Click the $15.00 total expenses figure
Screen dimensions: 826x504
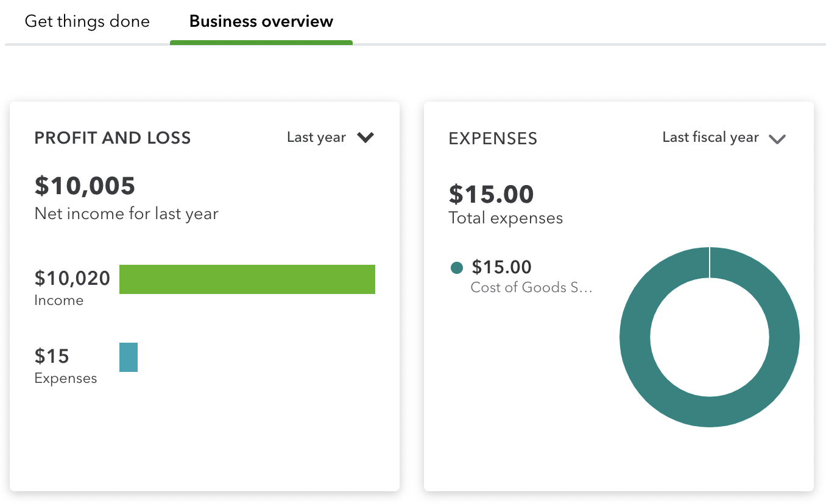click(x=491, y=194)
